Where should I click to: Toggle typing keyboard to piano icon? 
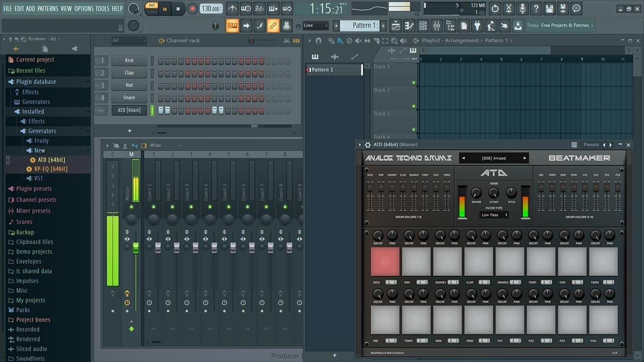232,25
